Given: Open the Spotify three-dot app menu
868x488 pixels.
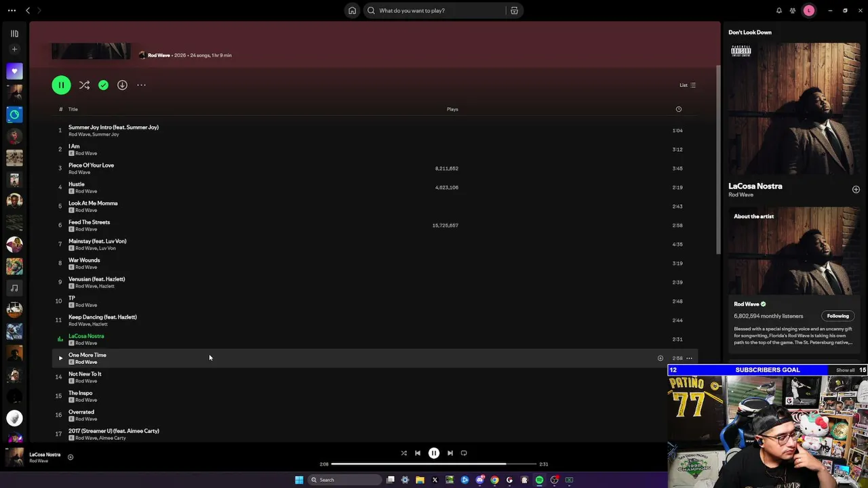Looking at the screenshot, I should tap(12, 10).
